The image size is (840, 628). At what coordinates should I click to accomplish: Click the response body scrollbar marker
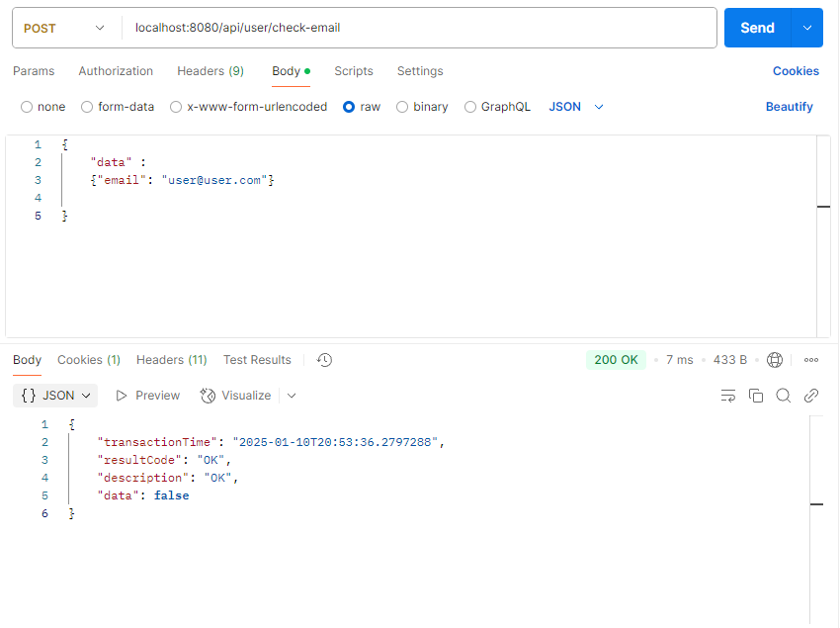tap(816, 504)
